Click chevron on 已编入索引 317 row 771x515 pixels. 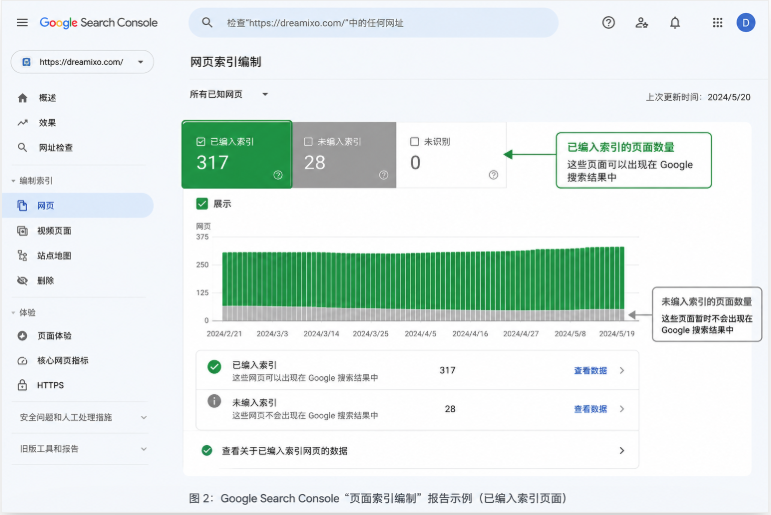[x=622, y=370]
